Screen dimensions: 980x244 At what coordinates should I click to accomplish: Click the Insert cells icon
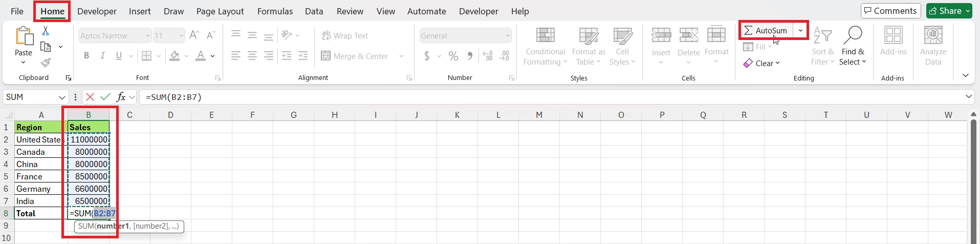pos(661,35)
